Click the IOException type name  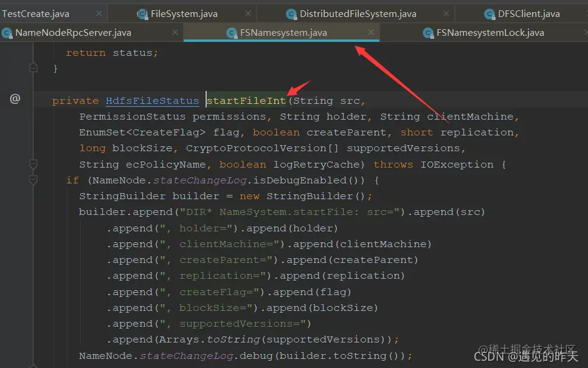[457, 165]
